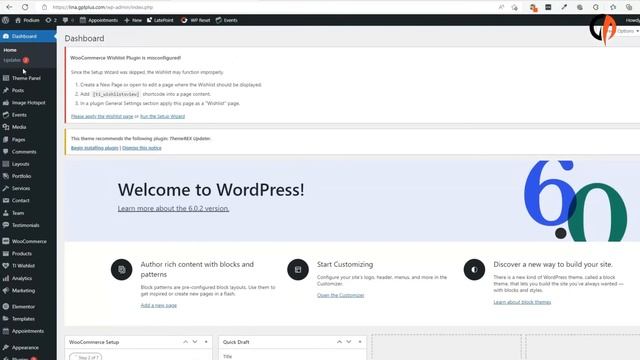640x360 pixels.
Task: Open site home icon in admin bar
Action: click(18, 20)
